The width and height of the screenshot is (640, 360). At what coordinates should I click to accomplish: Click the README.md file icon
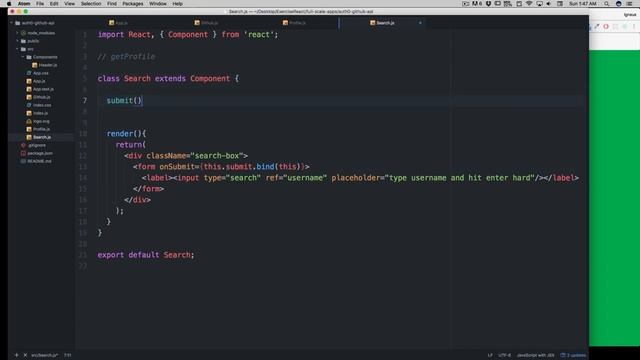tap(23, 161)
